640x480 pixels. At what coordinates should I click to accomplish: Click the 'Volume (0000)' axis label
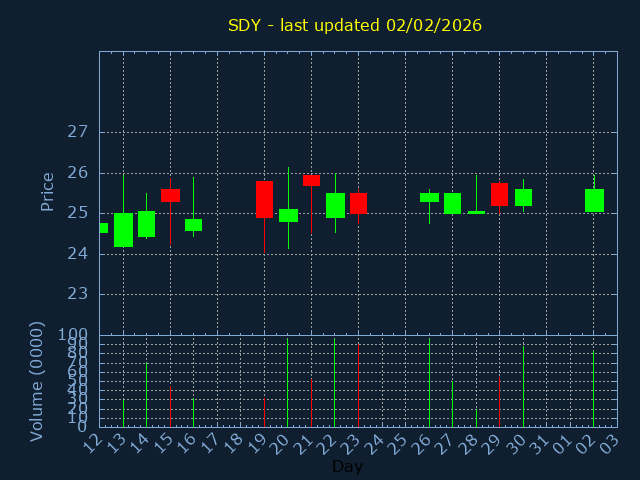click(37, 382)
